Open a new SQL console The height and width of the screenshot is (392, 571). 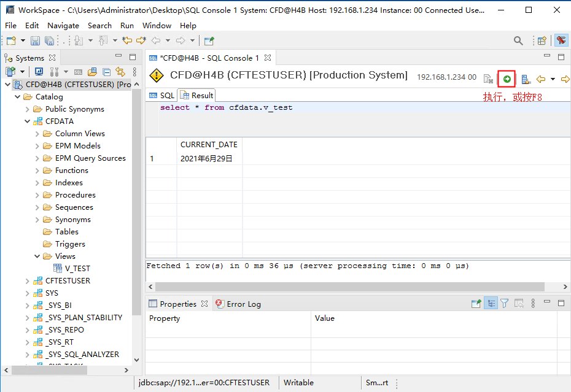click(x=78, y=72)
